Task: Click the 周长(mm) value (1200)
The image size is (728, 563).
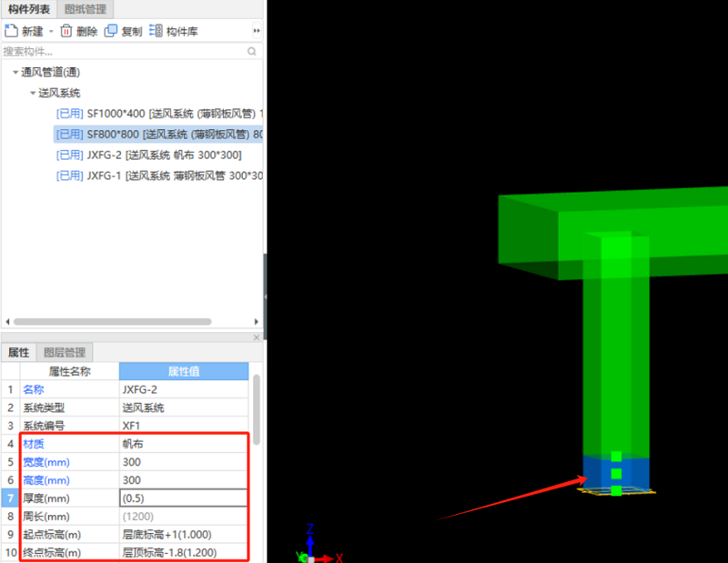Action: coord(184,516)
